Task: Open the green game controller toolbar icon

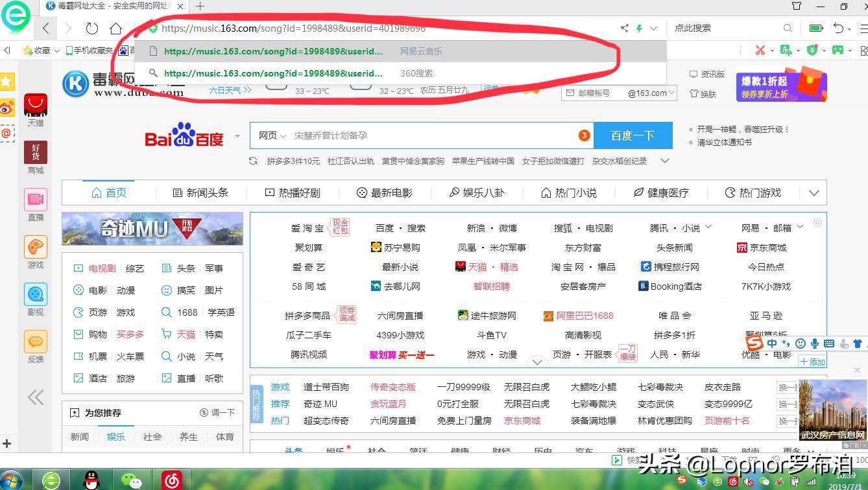Action: point(838,50)
